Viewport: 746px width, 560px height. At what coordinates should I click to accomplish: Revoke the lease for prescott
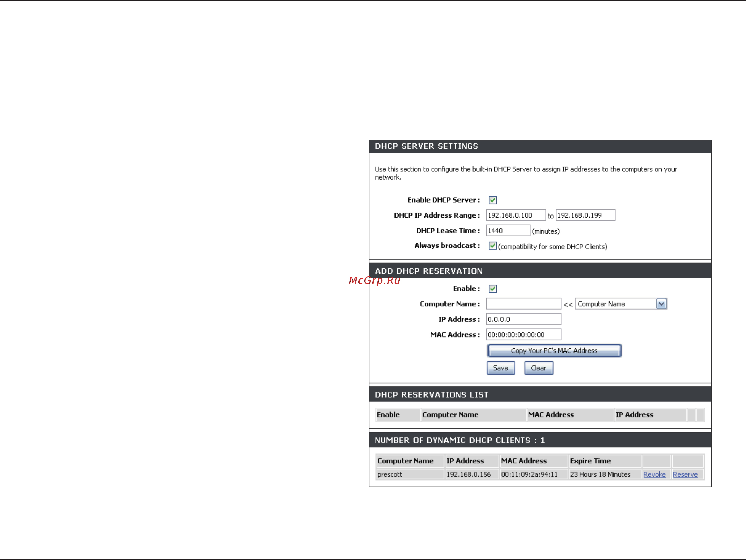(654, 474)
